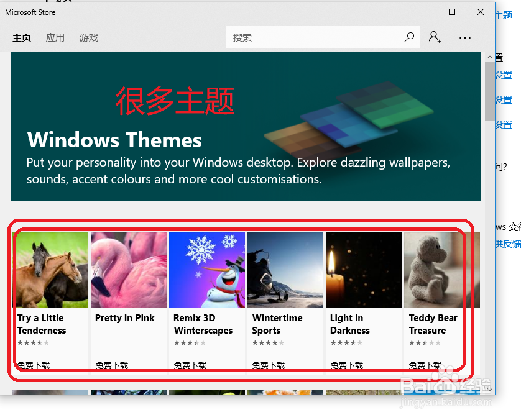Switch to the 主页 tab
Viewport: 521px width, 420px height.
(22, 37)
